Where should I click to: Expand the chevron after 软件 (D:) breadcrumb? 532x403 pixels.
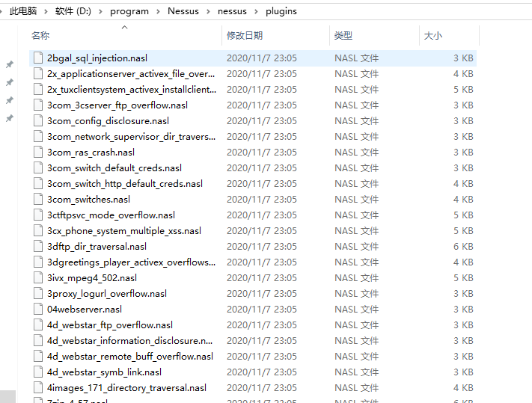tap(100, 11)
